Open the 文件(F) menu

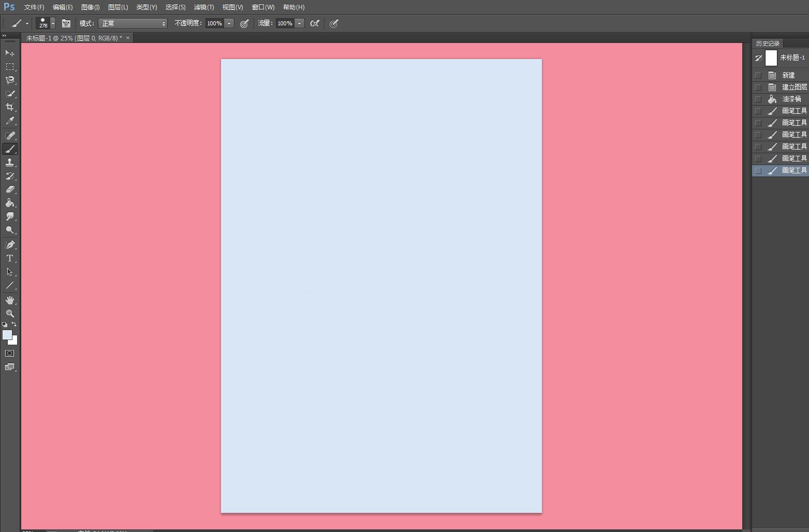coord(34,7)
